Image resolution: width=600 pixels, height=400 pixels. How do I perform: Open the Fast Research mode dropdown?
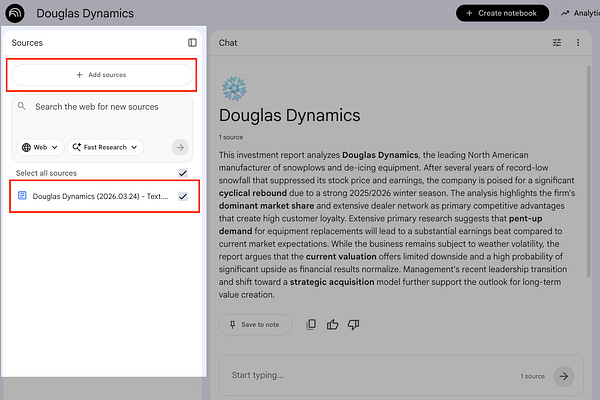105,147
